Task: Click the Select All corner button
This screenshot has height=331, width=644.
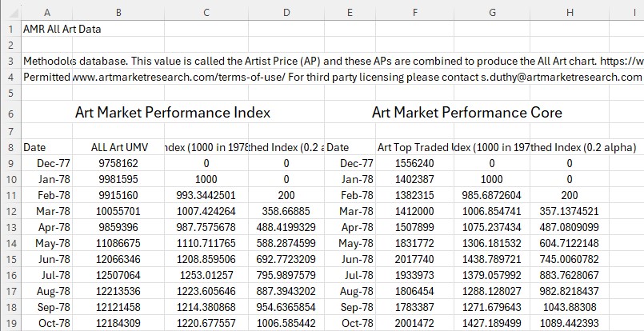Action: [x=10, y=12]
